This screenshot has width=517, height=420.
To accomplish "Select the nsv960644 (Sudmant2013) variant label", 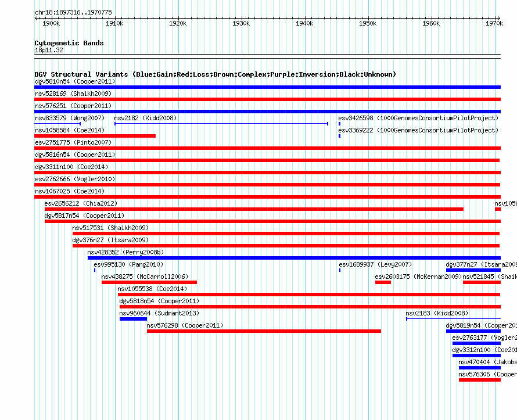I will point(159,313).
